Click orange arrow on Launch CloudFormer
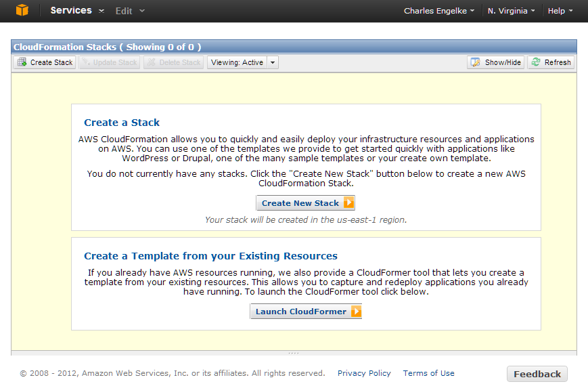This screenshot has width=588, height=384. (355, 312)
